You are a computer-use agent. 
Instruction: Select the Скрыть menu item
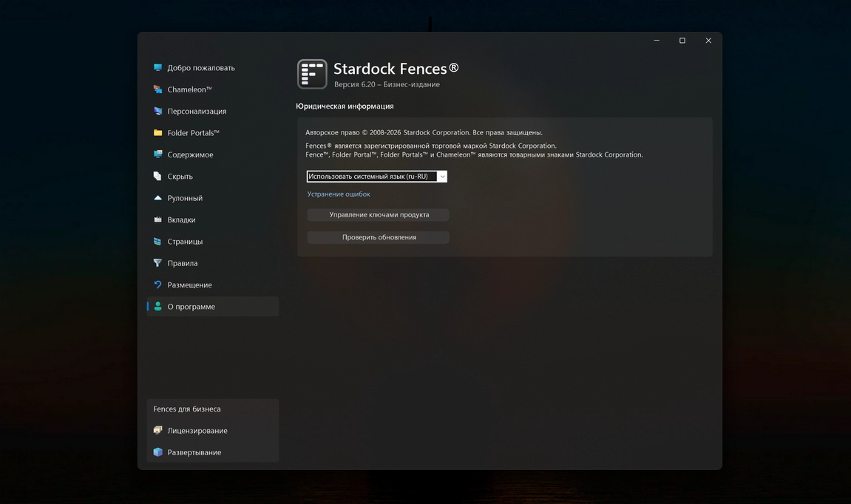213,177
